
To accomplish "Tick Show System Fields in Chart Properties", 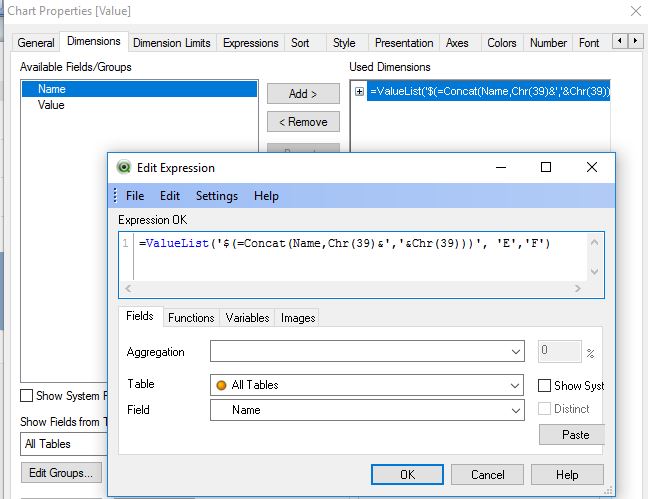I will pyautogui.click(x=26, y=396).
